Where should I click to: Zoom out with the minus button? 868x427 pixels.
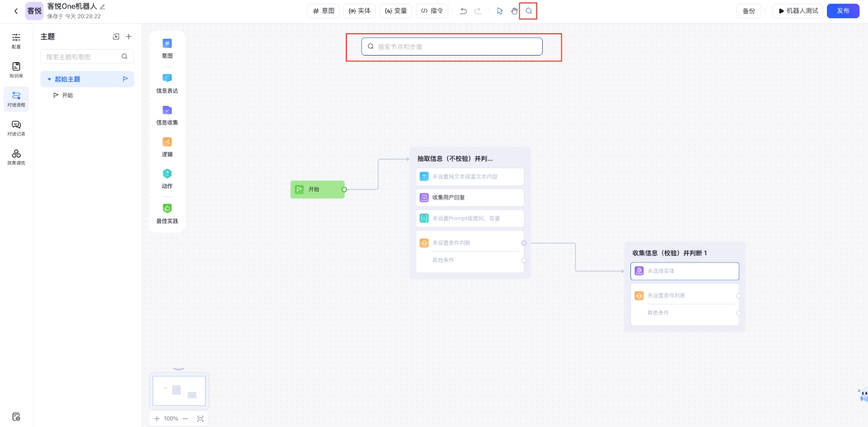[185, 419]
